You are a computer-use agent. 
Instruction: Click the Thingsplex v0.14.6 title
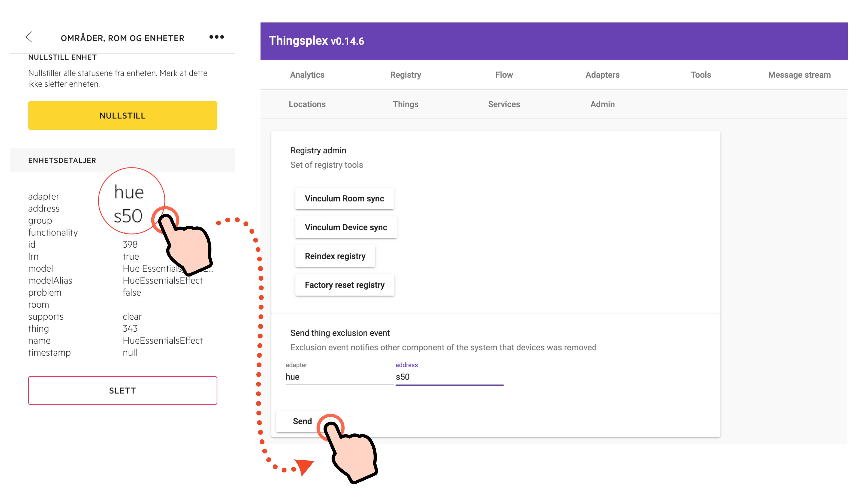(316, 41)
